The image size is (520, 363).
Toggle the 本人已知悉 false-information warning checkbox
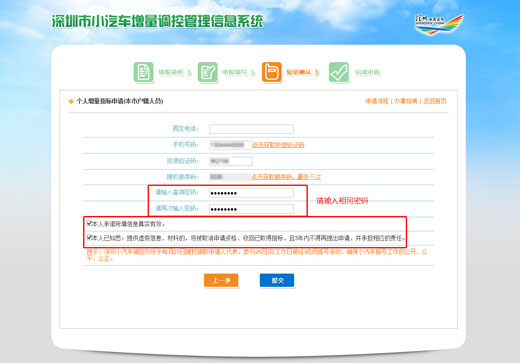[x=89, y=237]
